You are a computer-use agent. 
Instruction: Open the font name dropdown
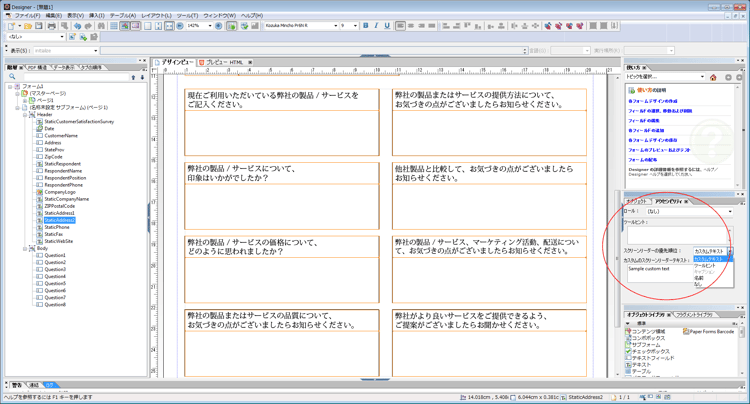(335, 26)
